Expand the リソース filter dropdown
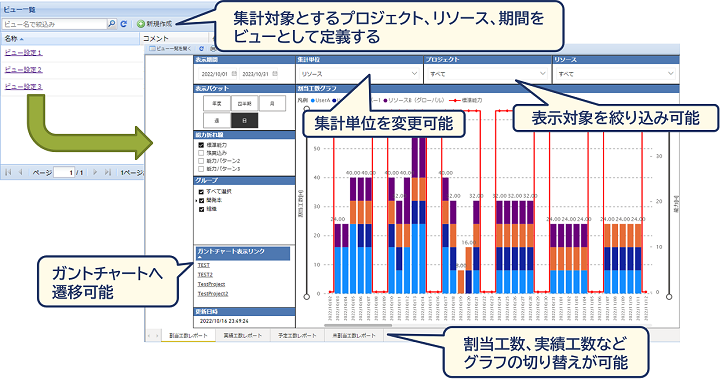 pos(615,74)
